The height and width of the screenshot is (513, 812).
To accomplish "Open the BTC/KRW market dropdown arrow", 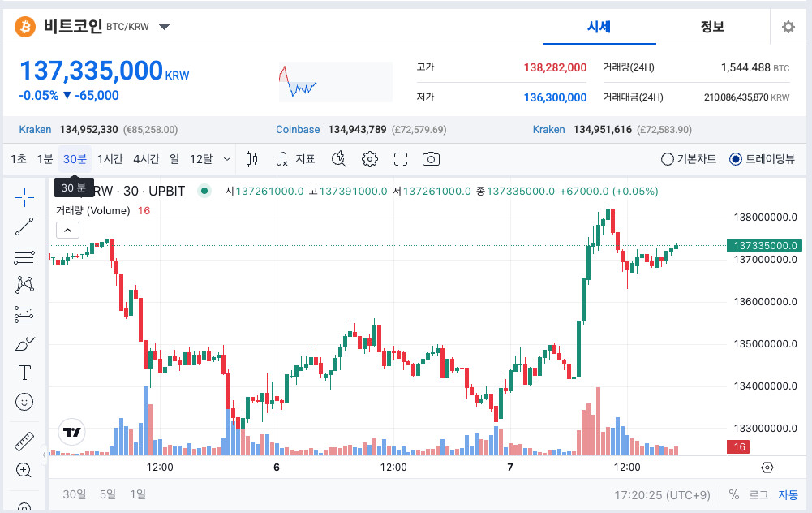I will pyautogui.click(x=164, y=27).
